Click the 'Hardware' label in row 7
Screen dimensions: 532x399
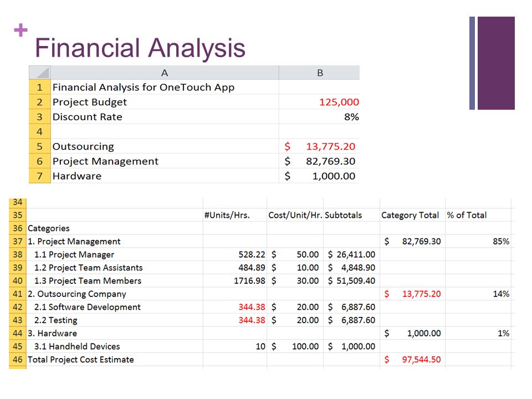pyautogui.click(x=77, y=176)
